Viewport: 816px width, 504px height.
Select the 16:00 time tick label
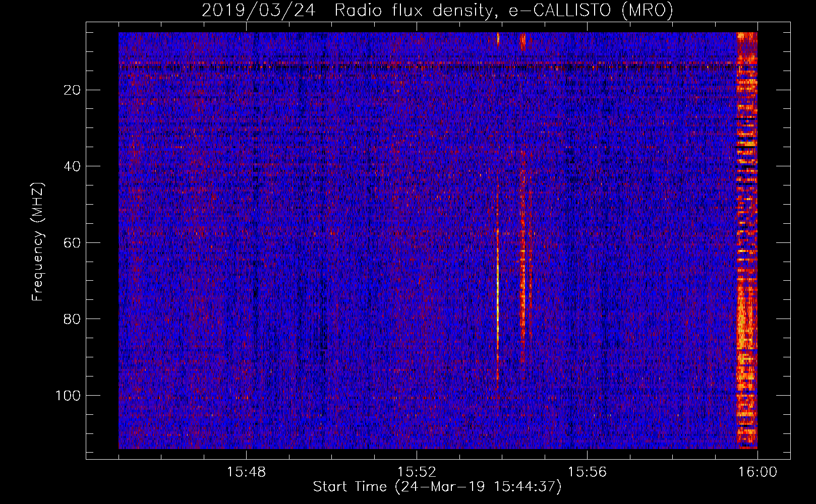coord(757,472)
